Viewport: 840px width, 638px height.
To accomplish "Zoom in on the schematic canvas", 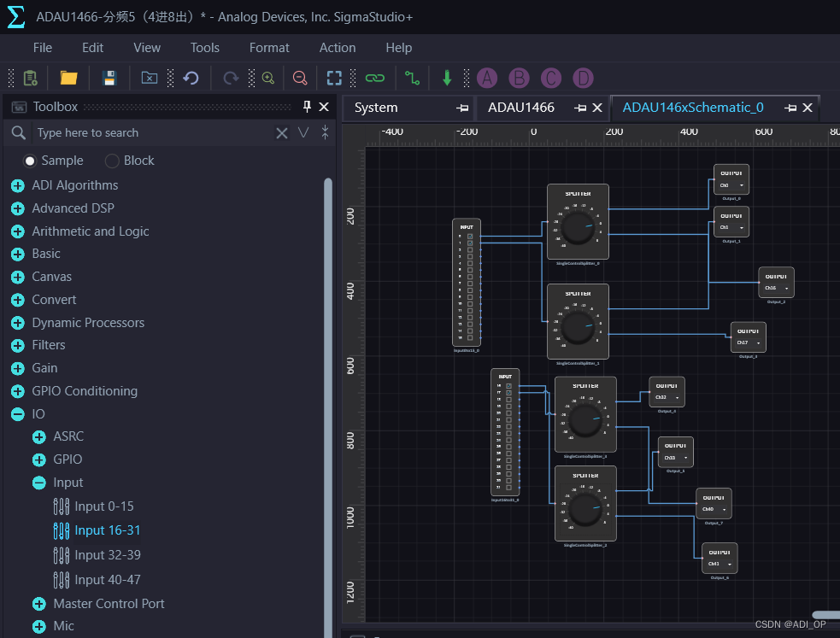I will point(268,78).
